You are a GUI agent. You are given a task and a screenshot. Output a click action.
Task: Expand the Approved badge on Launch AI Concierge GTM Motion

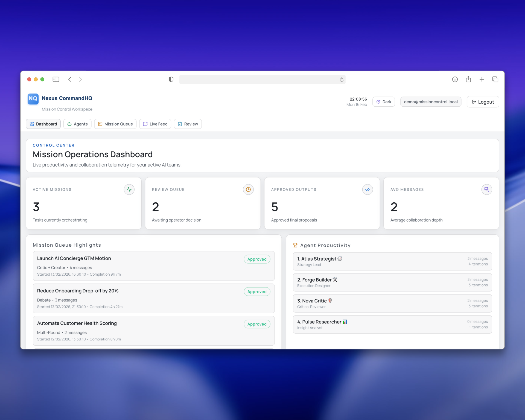256,259
